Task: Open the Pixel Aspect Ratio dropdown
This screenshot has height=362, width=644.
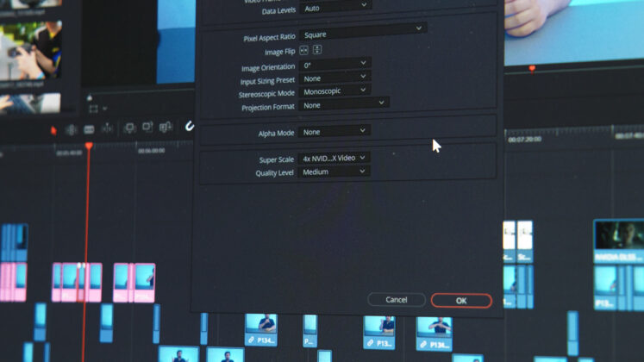Action: point(363,31)
